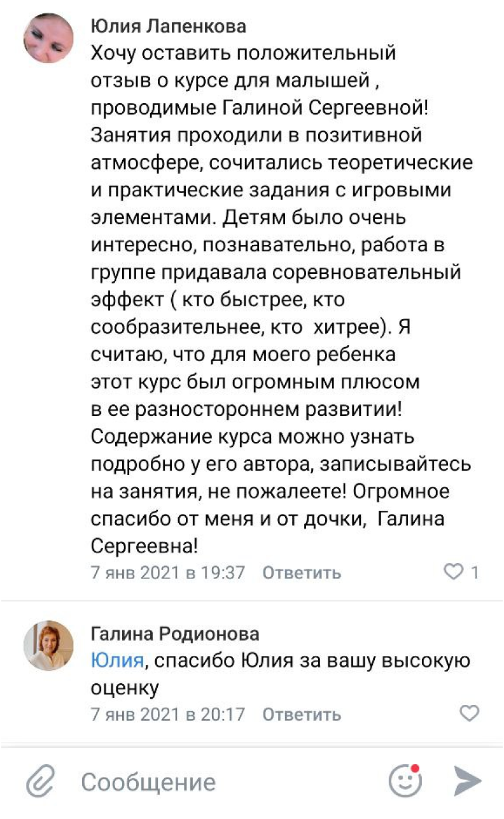
Task: View the like count 1 beside the heart
Action: coord(474,573)
